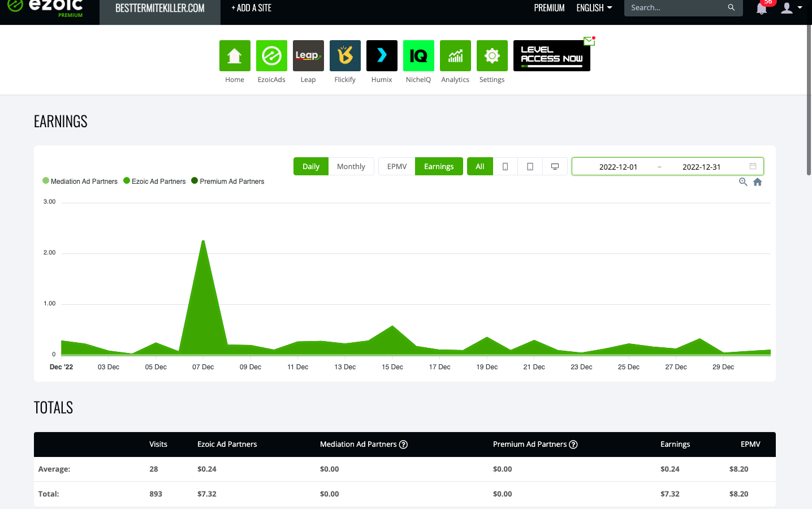Screen dimensions: 812x509
Task: Filter by desktop device
Action: [x=555, y=166]
